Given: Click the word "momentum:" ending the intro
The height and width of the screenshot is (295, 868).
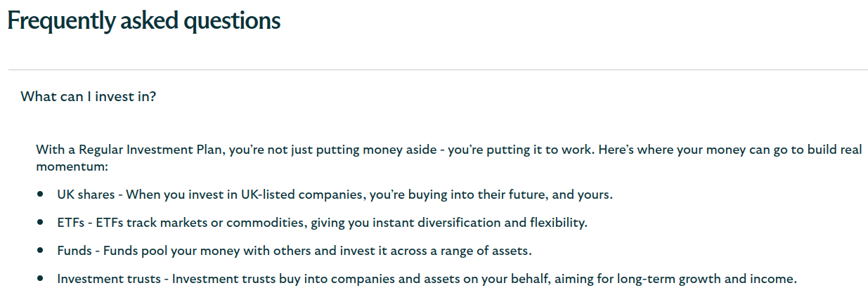Looking at the screenshot, I should (72, 168).
